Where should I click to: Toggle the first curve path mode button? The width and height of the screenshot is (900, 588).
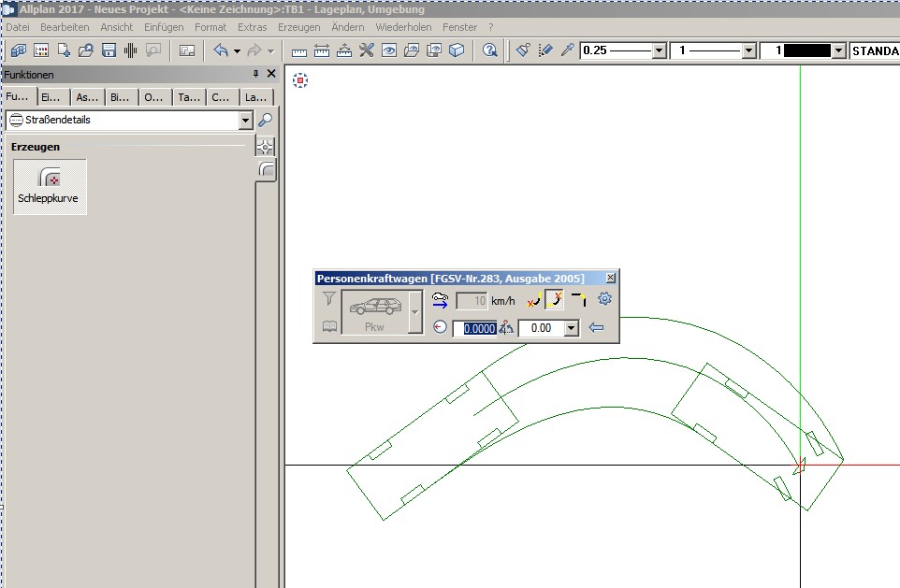tap(531, 300)
